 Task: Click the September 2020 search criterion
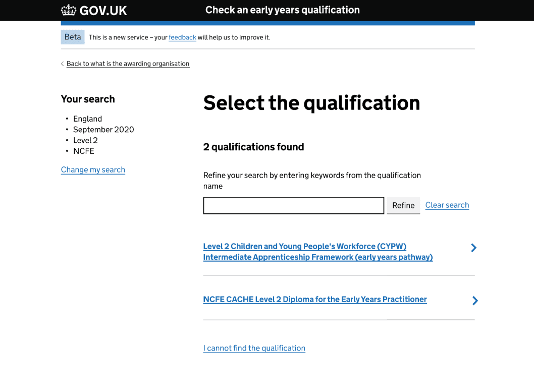103,130
